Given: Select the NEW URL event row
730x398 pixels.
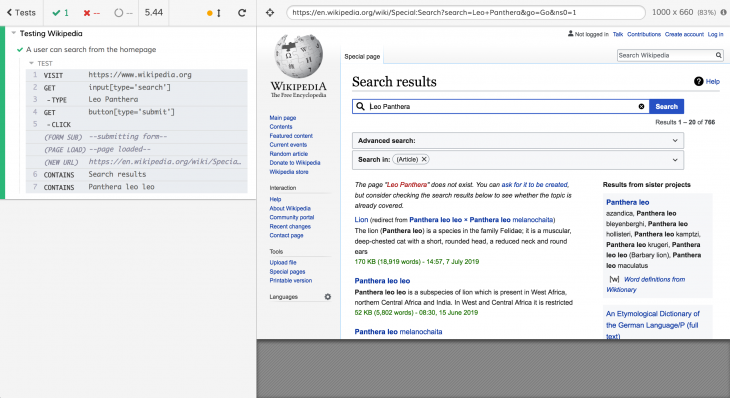Looking at the screenshot, I should (x=137, y=162).
